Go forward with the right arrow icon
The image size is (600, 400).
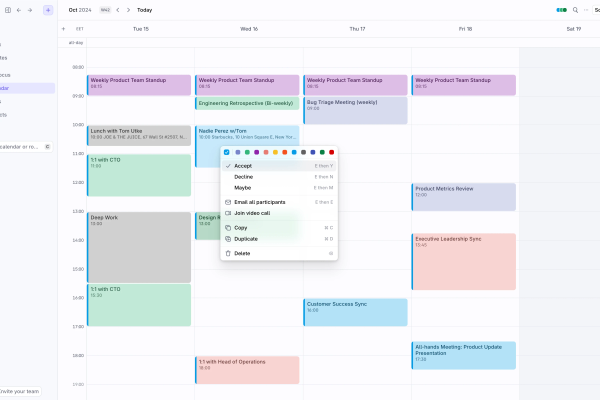click(x=30, y=10)
